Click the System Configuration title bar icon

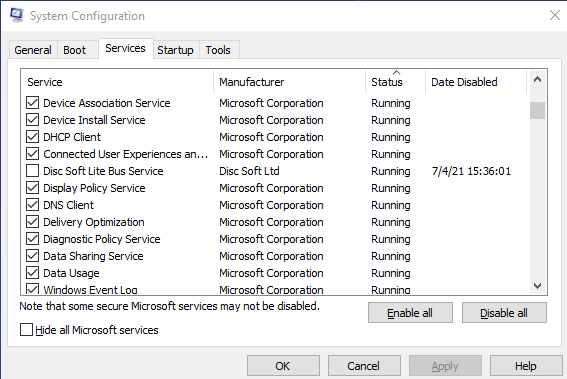(16, 15)
